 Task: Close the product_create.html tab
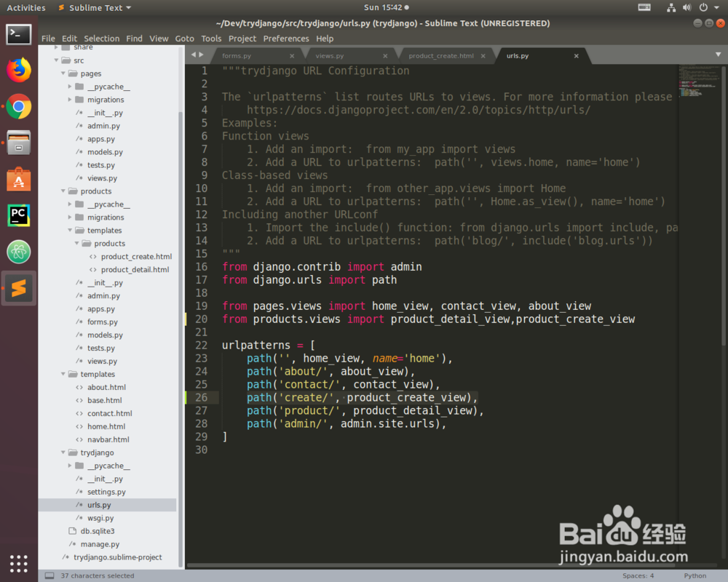(x=483, y=56)
